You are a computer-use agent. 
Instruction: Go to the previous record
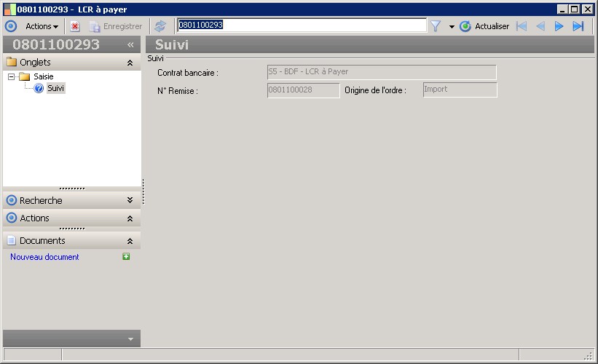click(540, 26)
